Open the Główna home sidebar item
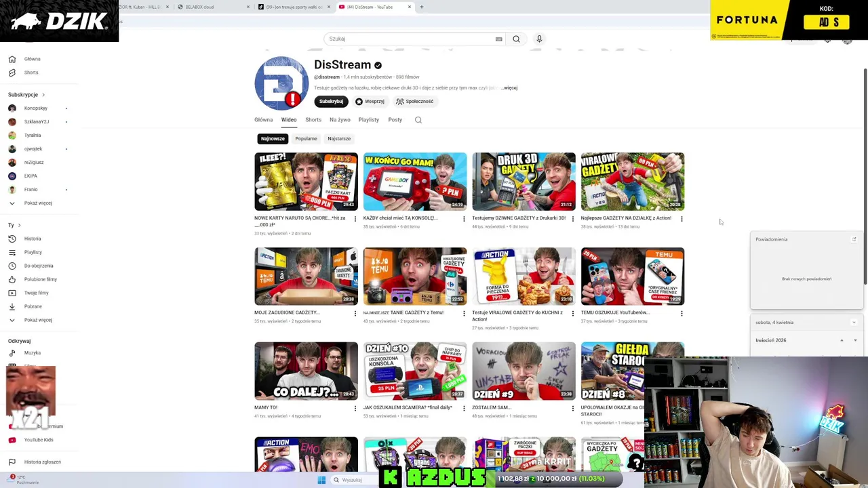868x488 pixels. 32,59
